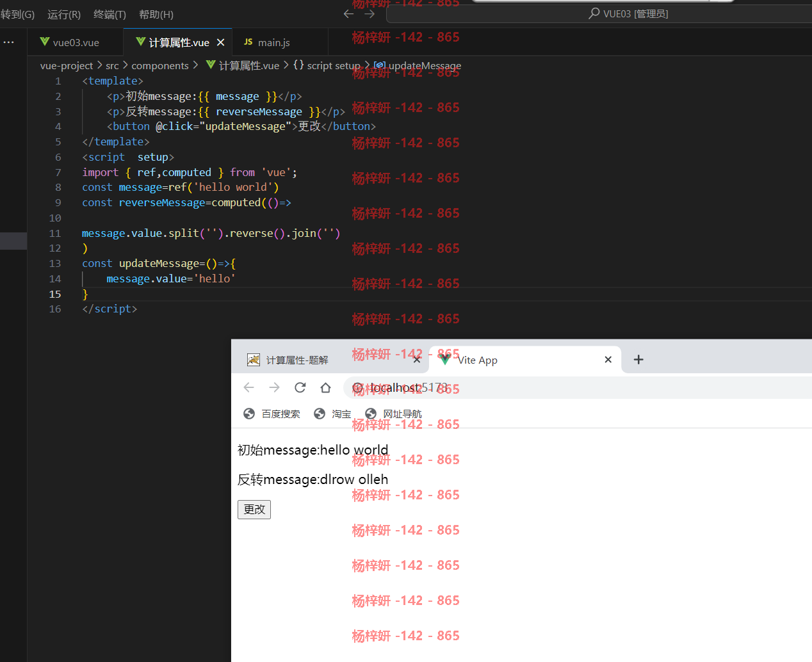Go back with VS Code navigation arrow
Screen dimensions: 812x662
(x=348, y=13)
